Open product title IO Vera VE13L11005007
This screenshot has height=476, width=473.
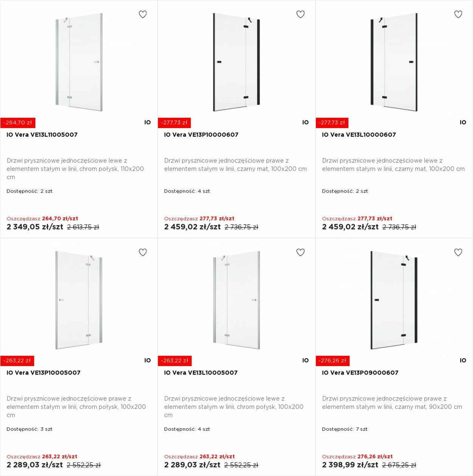[42, 135]
